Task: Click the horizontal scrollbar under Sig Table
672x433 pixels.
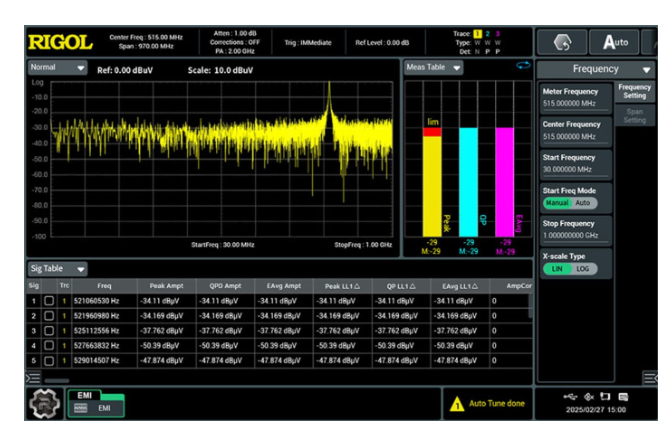Action: 57,381
